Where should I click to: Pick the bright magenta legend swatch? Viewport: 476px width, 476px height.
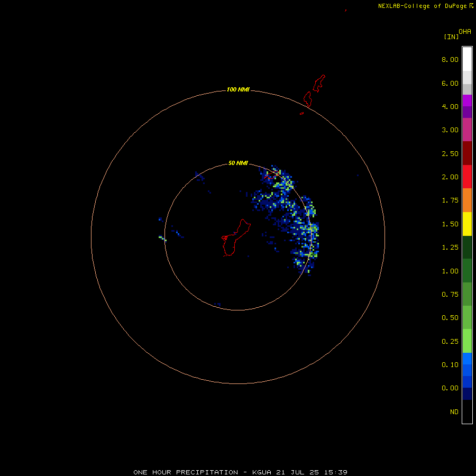coord(467,100)
